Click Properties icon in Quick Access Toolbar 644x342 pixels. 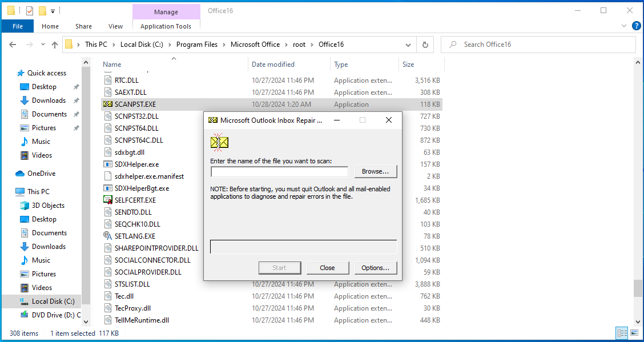coord(30,11)
